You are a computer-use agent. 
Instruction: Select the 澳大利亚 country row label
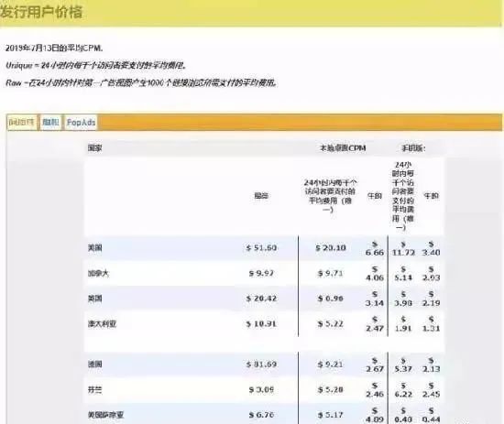tap(102, 324)
